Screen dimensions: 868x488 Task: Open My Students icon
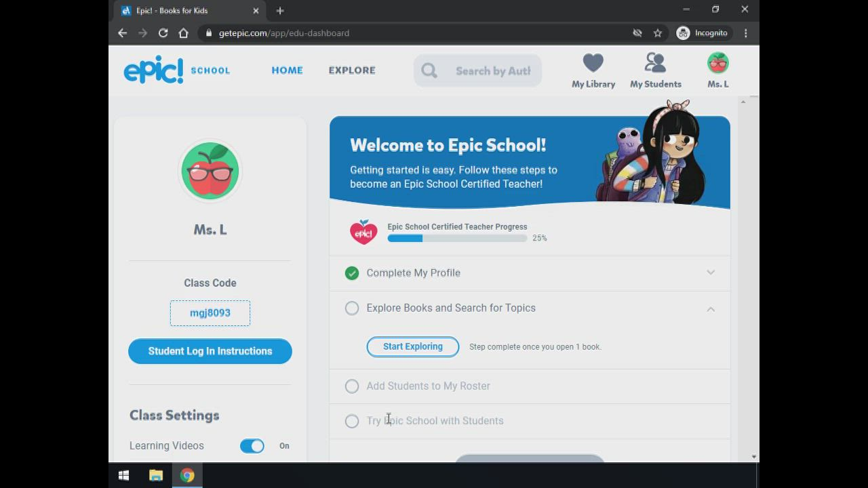(655, 63)
